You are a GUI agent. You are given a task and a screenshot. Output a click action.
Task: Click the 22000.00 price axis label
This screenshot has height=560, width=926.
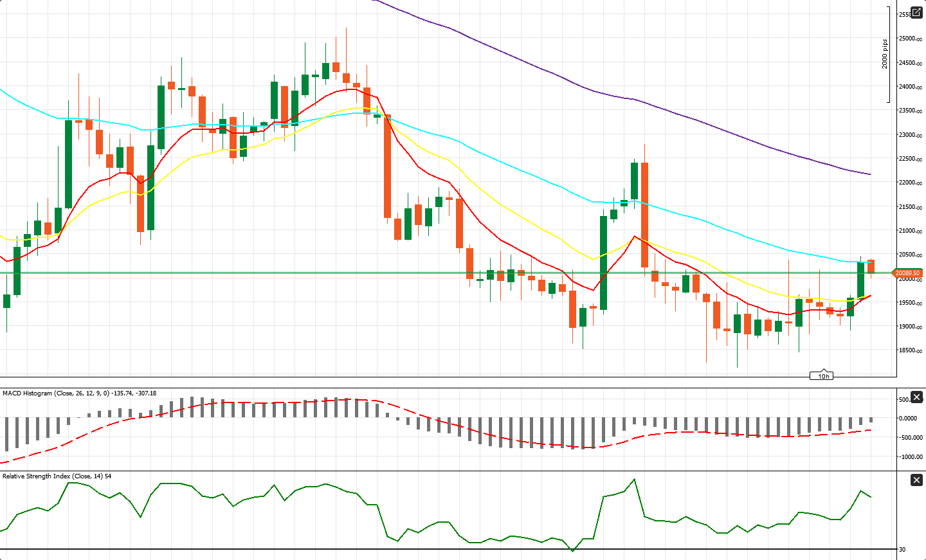pos(911,183)
